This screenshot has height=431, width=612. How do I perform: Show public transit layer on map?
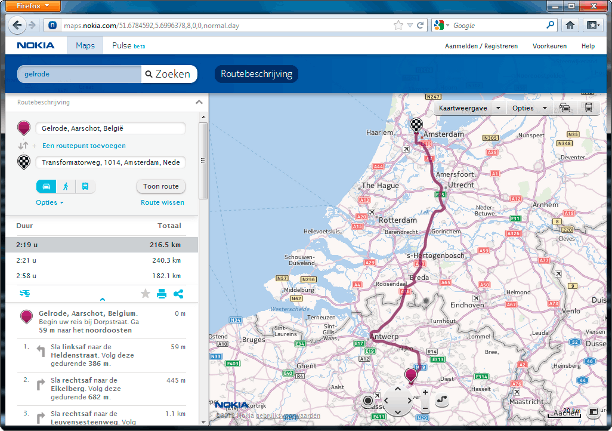point(591,107)
